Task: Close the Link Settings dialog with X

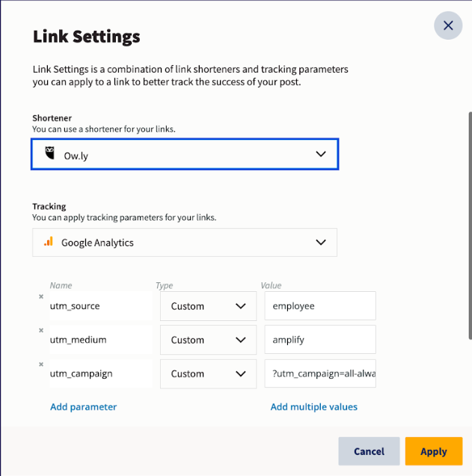Action: coord(448,25)
